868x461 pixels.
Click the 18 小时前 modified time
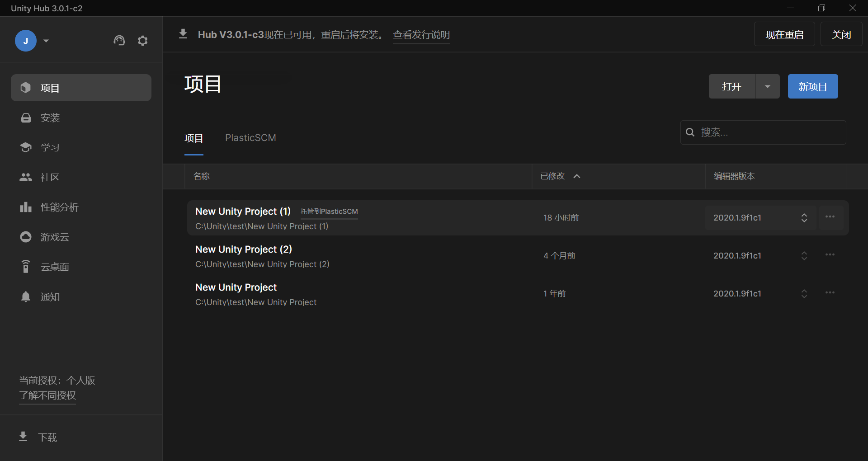(x=561, y=218)
